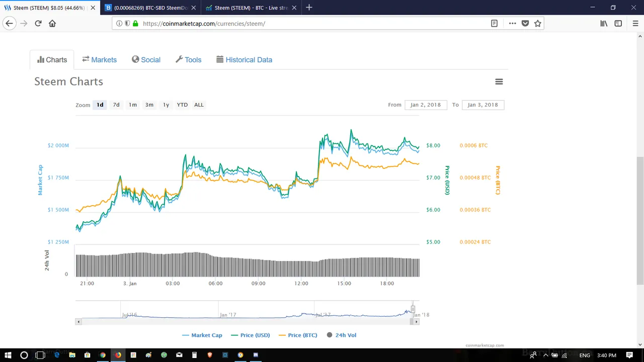The image size is (644, 362).
Task: Open Task View on the taskbar
Action: (40, 355)
